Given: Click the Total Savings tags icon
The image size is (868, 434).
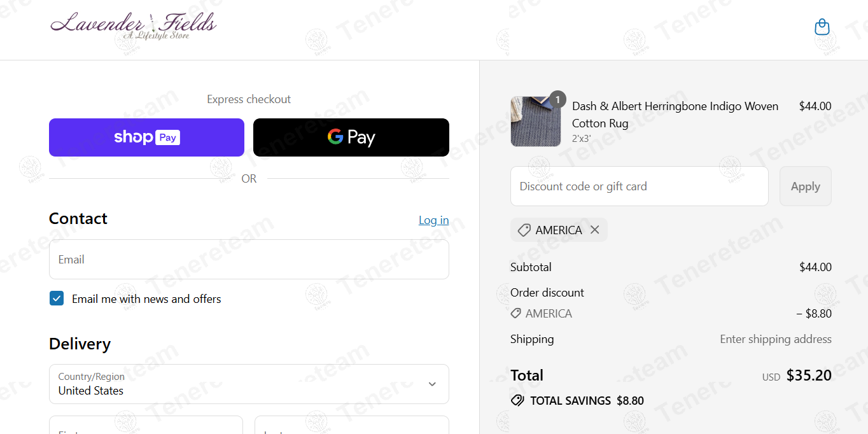Looking at the screenshot, I should pyautogui.click(x=517, y=401).
